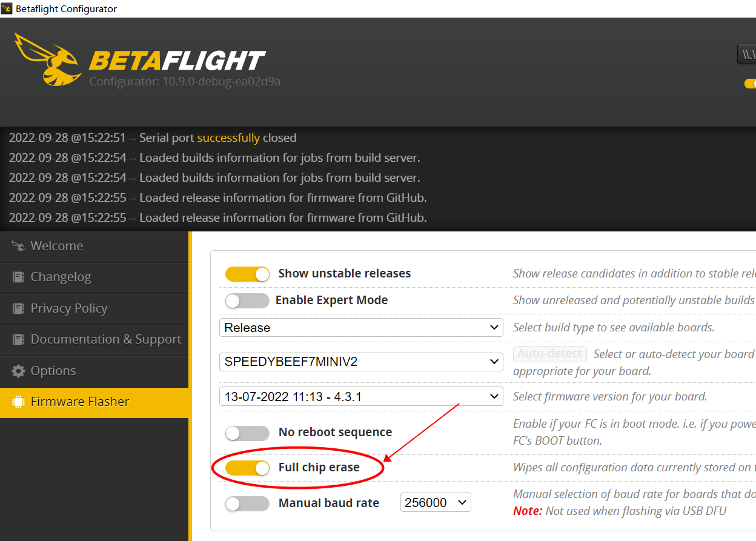This screenshot has height=541, width=756.
Task: Open the Release build type dropdown
Action: pos(361,328)
